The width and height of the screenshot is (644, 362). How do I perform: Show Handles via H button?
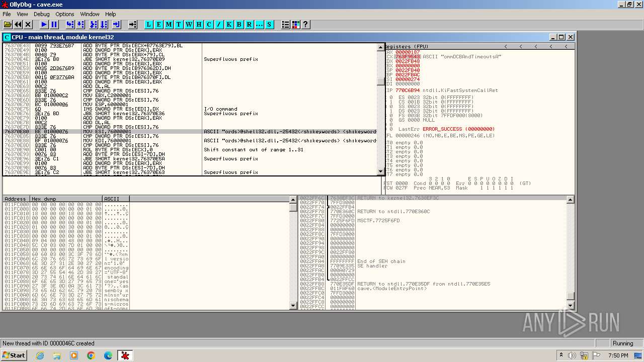coord(199,24)
